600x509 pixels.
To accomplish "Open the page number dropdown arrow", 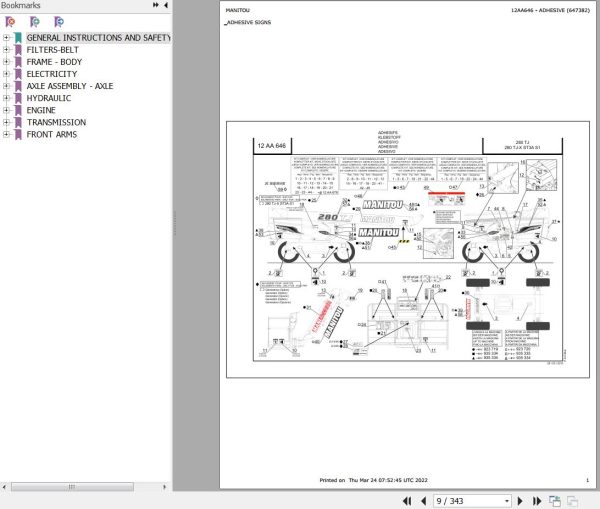I will point(507,501).
